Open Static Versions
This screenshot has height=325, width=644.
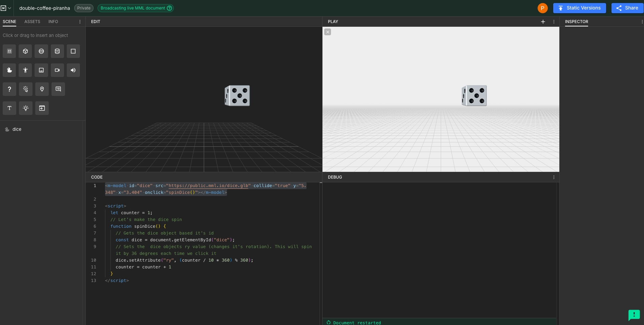point(579,8)
